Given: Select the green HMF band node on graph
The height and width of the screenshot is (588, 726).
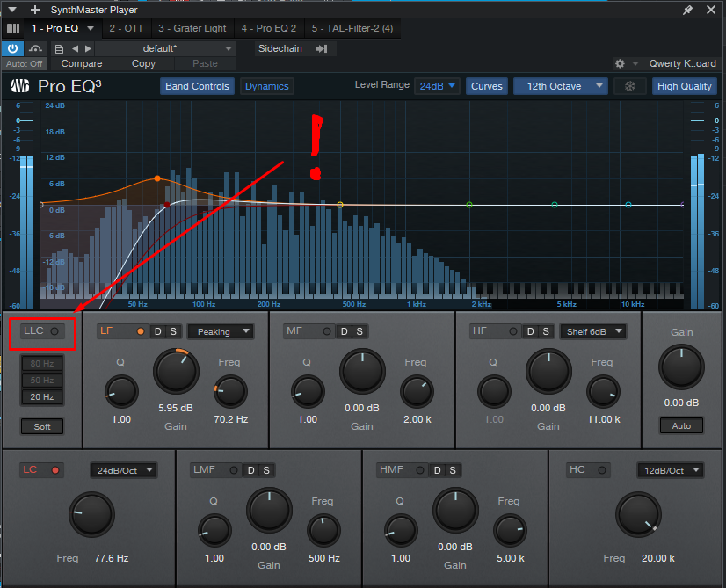Looking at the screenshot, I should tap(469, 205).
